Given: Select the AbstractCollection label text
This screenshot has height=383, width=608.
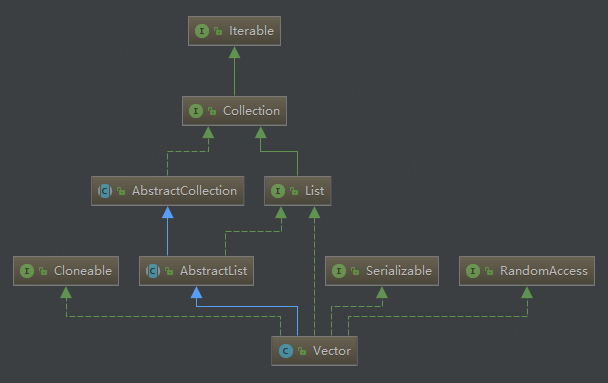Looking at the screenshot, I should (184, 191).
